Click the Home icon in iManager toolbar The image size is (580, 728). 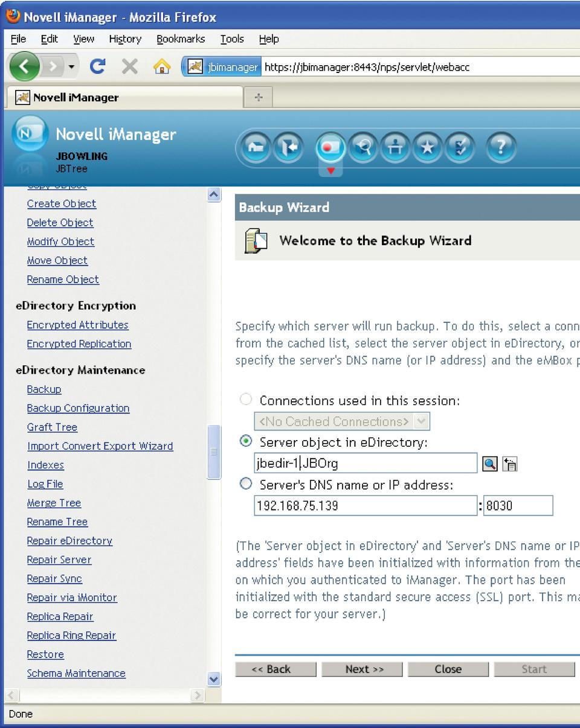coord(257,148)
